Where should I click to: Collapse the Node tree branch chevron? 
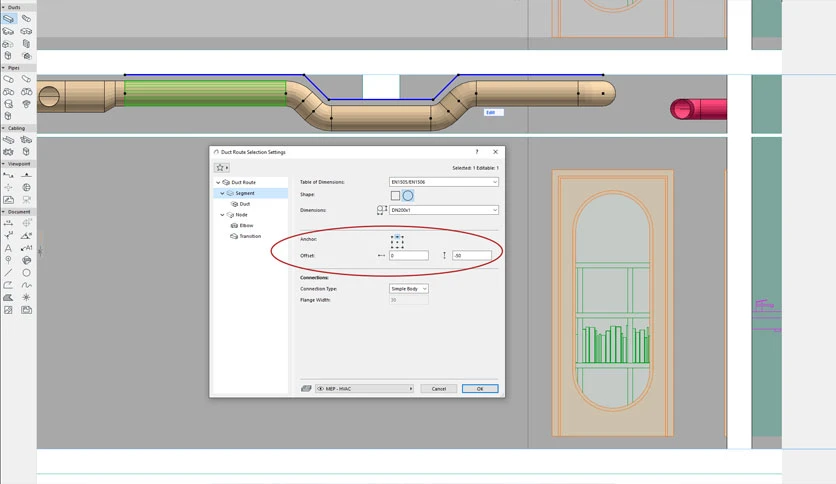pos(222,215)
